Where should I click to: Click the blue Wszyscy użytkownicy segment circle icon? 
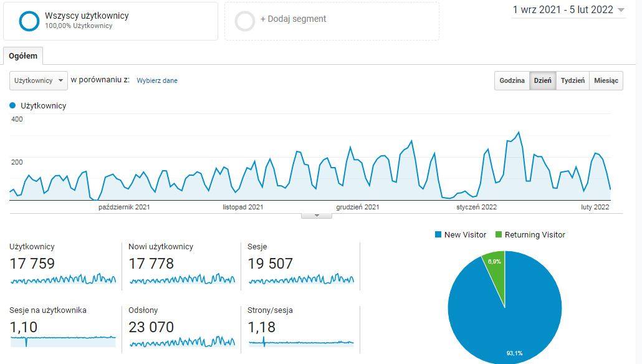point(29,21)
